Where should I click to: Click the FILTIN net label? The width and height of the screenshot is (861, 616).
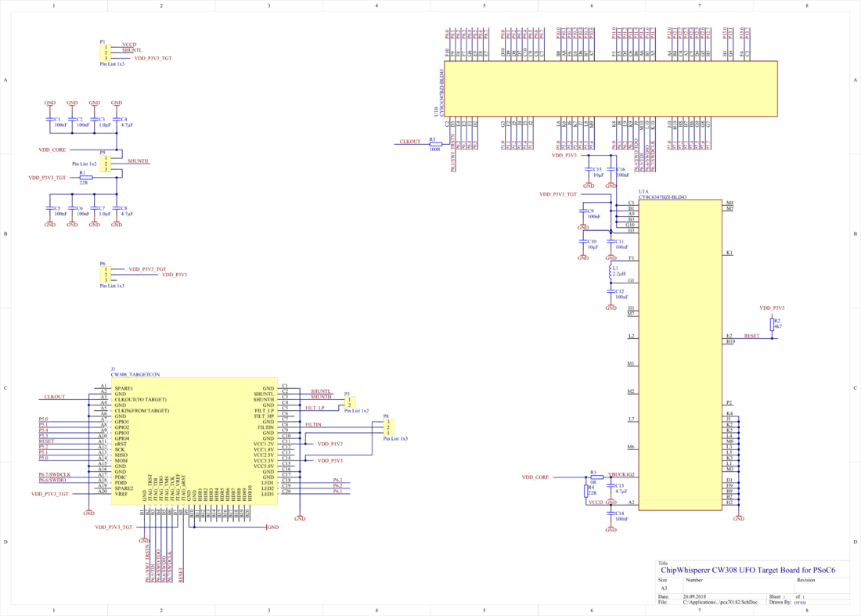pos(313,424)
